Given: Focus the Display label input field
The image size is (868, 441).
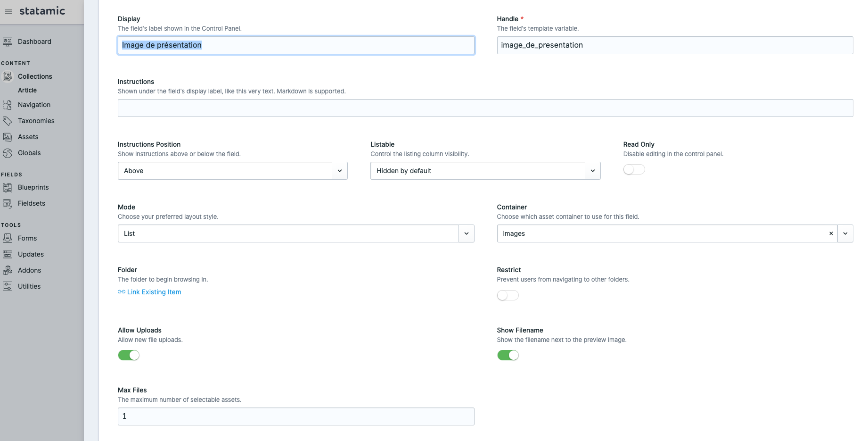Looking at the screenshot, I should [296, 45].
